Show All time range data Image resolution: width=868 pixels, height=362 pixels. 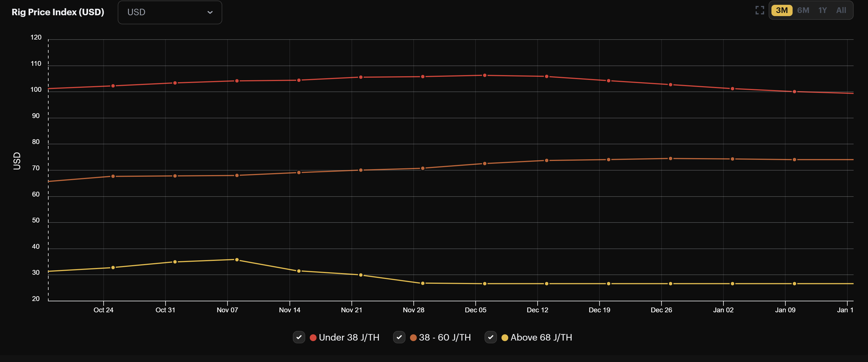[x=841, y=10]
